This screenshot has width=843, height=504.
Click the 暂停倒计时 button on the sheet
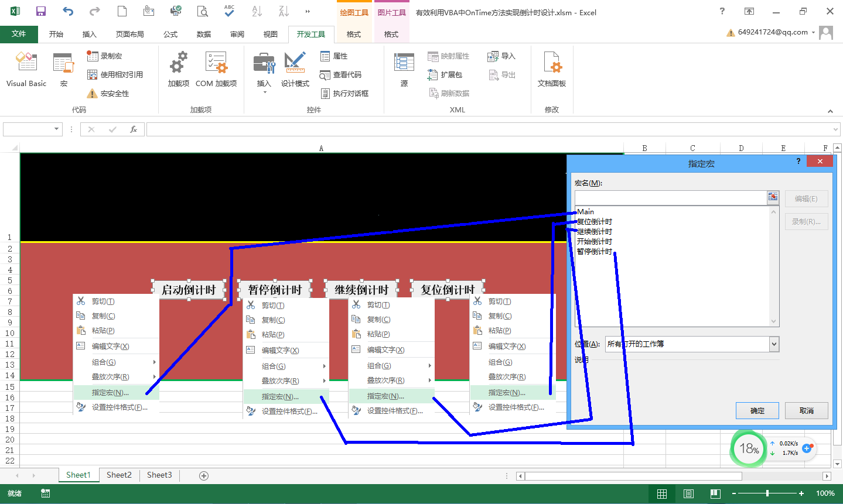tap(275, 290)
